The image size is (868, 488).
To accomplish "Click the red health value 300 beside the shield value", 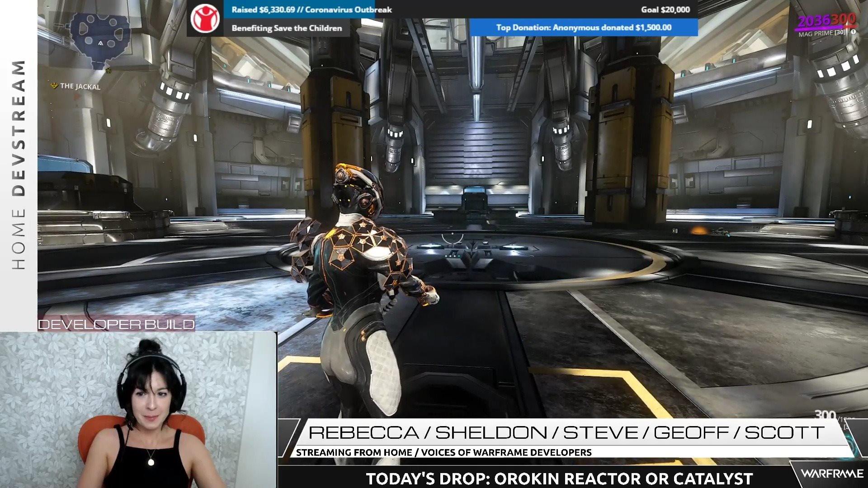I will coord(843,19).
